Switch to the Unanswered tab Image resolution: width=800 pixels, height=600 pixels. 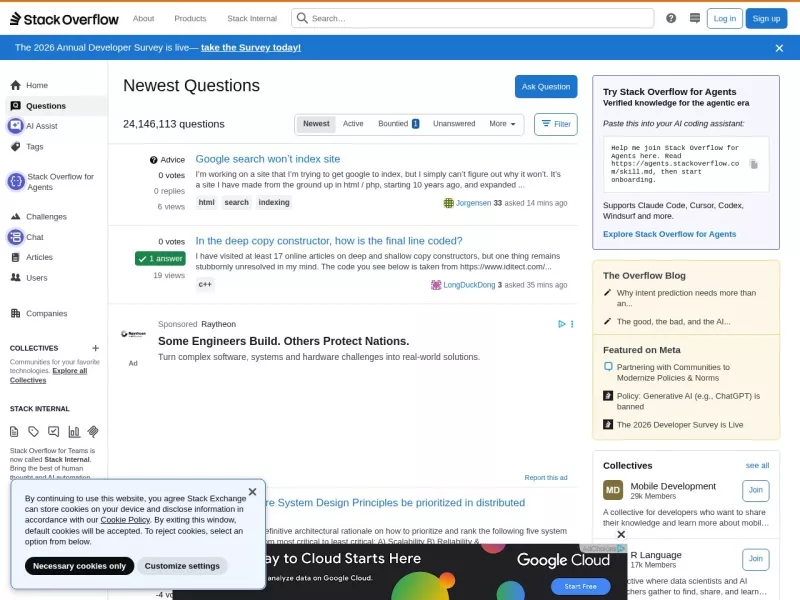pyautogui.click(x=454, y=124)
